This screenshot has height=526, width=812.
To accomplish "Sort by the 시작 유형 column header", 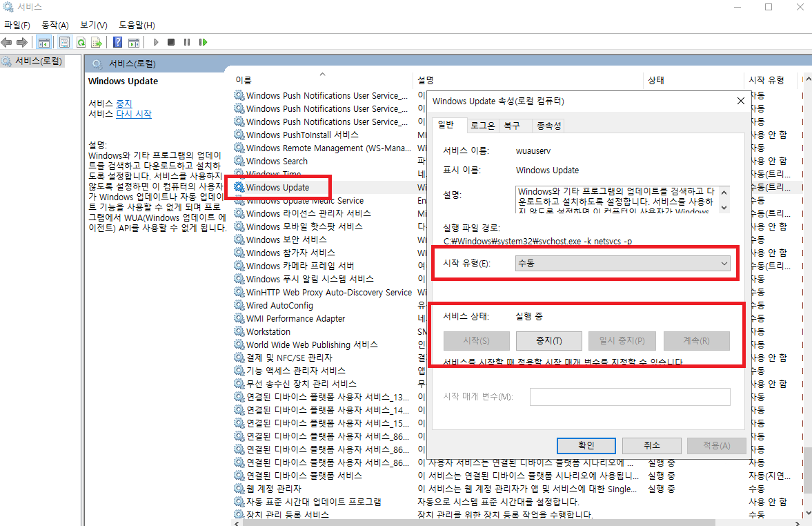I will pos(771,80).
